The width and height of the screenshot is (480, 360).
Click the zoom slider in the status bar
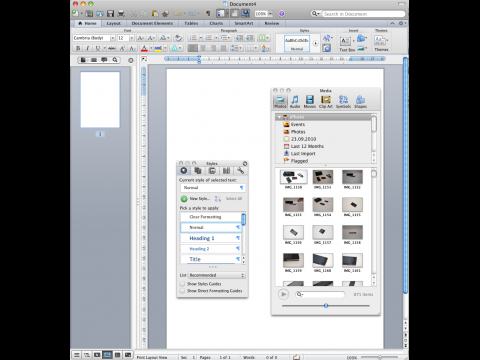point(379,357)
